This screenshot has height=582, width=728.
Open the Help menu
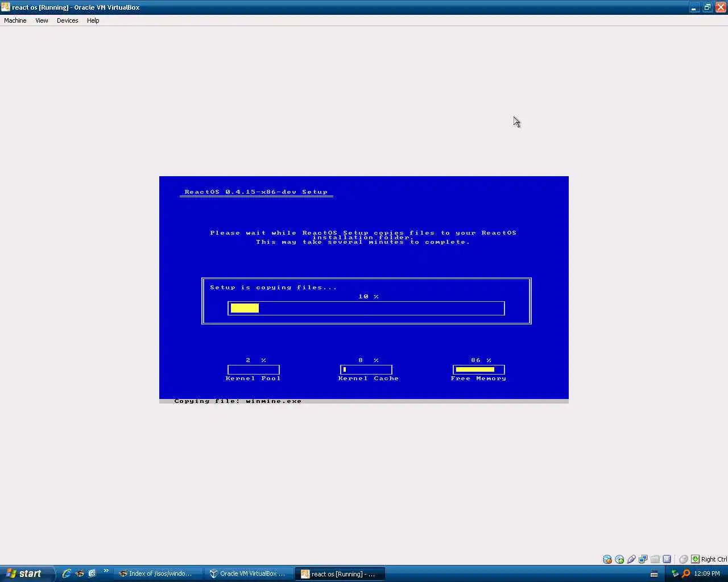point(93,20)
